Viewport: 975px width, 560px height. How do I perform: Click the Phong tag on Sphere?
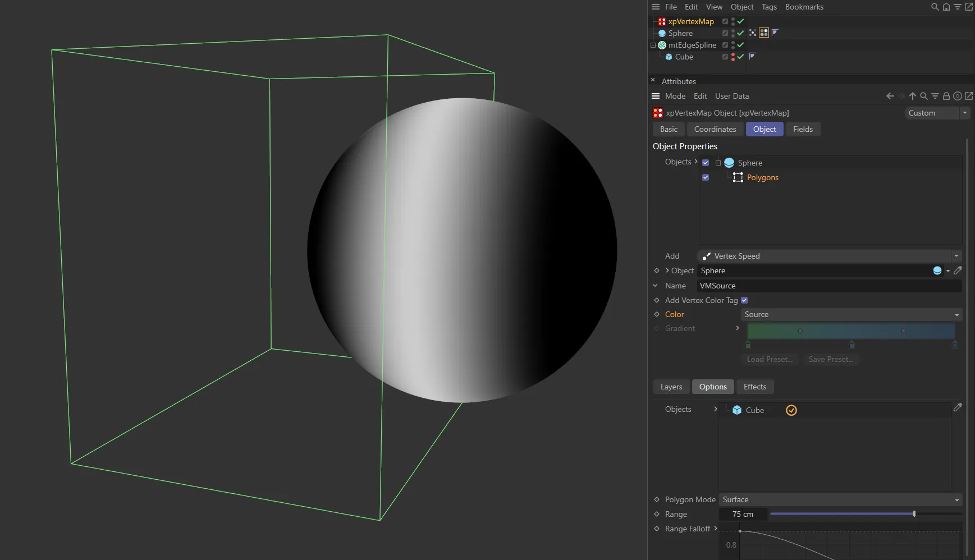click(x=774, y=33)
